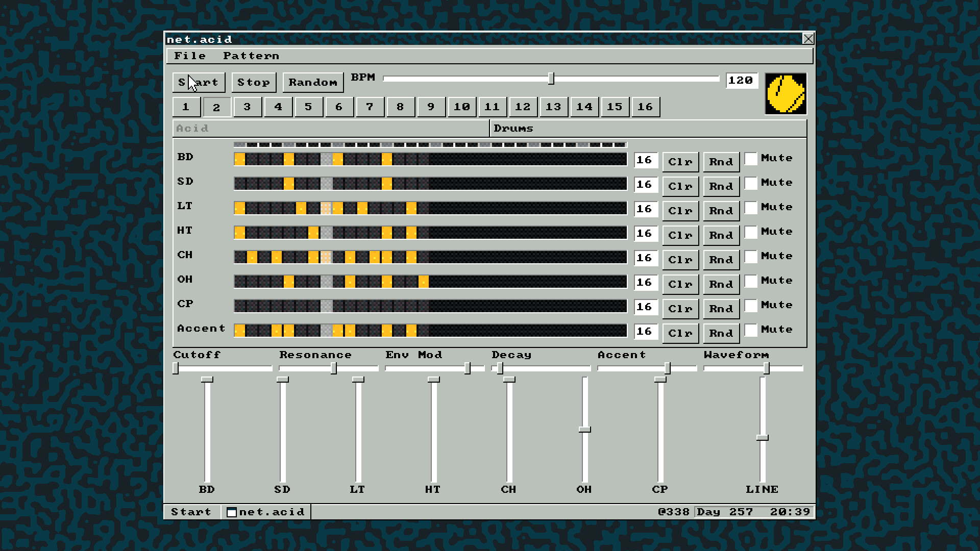Click the Random button

[313, 82]
